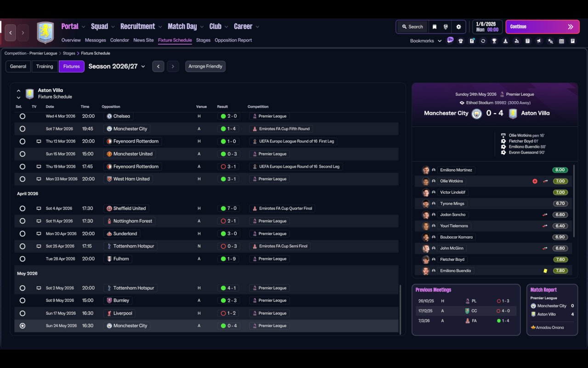Select the Sheffield United fixture radio button
This screenshot has width=588, height=368.
23,208
